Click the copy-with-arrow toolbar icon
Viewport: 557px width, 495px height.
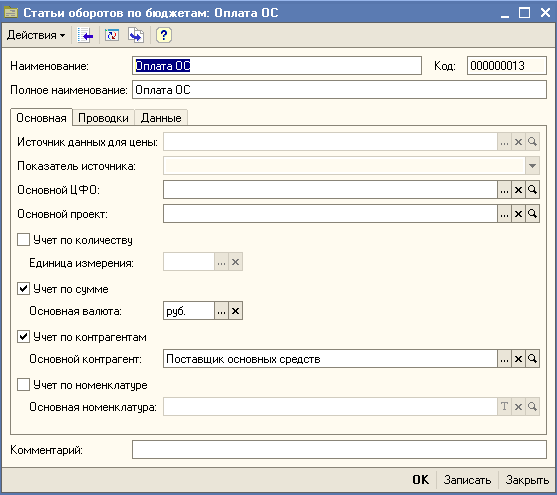pyautogui.click(x=136, y=35)
